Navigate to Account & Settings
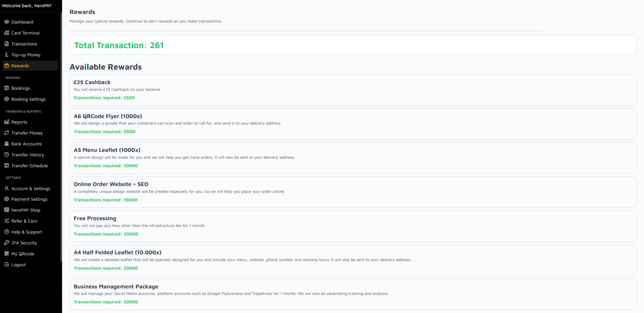The width and height of the screenshot is (644, 313). tap(30, 188)
